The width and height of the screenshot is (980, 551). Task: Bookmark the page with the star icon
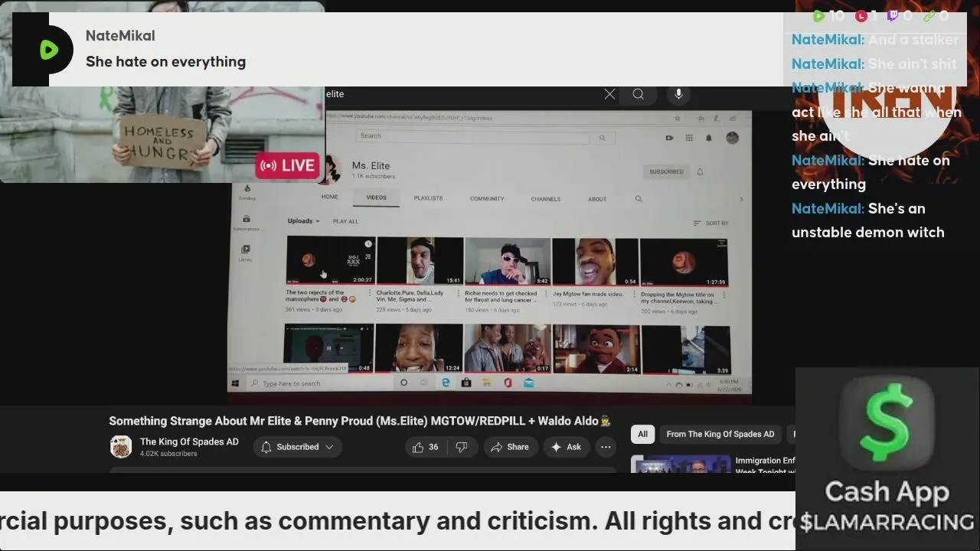click(677, 119)
